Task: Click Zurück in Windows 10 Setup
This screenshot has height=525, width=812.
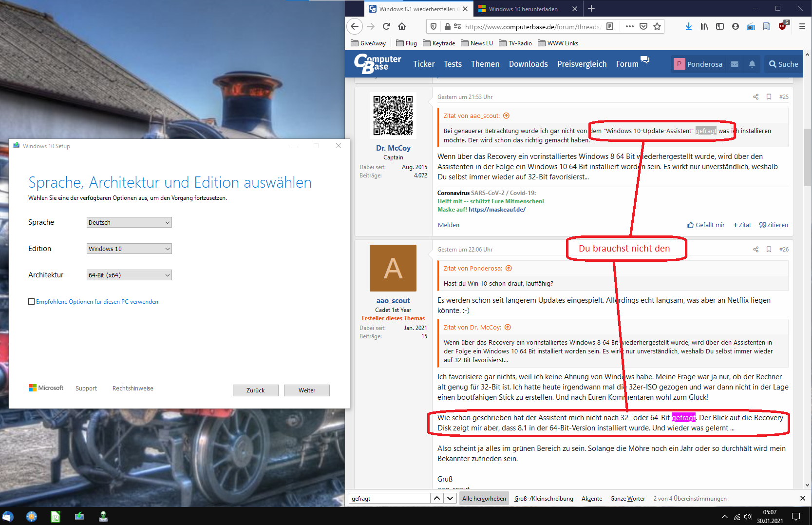Action: point(256,390)
